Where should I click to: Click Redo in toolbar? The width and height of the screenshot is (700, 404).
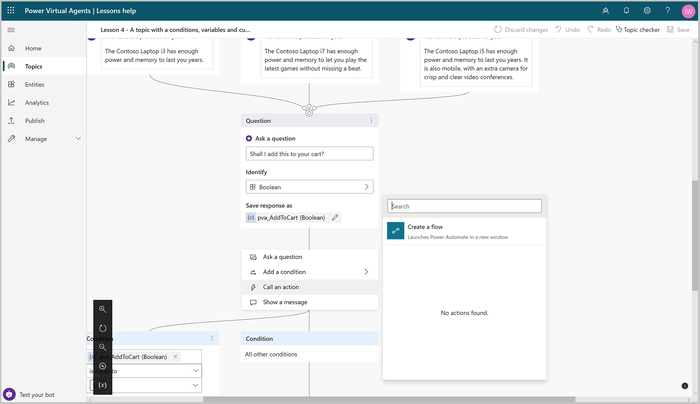599,30
